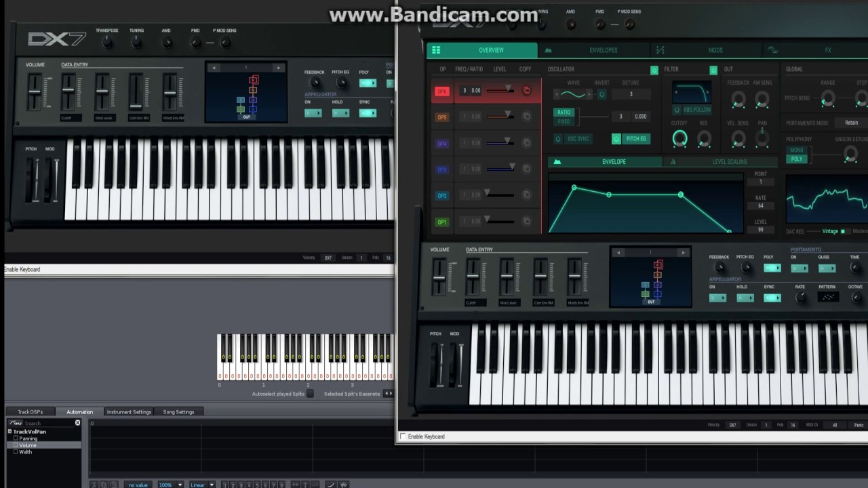Open the Linear interpolation dropdown
Viewport: 868px width, 488px height.
point(202,485)
